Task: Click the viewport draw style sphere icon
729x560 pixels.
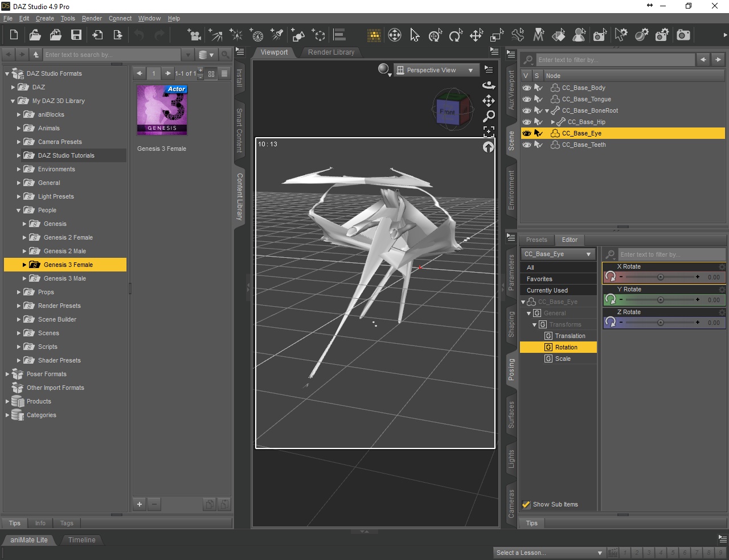Action: coord(384,69)
